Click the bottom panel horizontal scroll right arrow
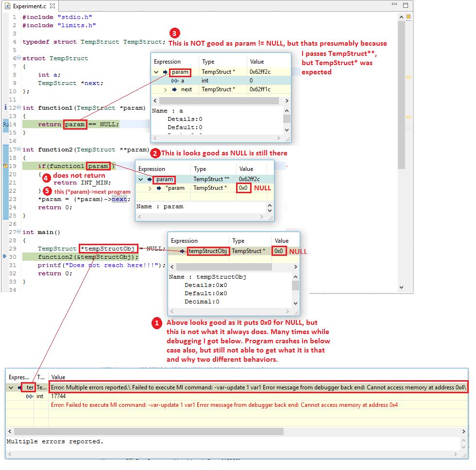 pos(463,432)
